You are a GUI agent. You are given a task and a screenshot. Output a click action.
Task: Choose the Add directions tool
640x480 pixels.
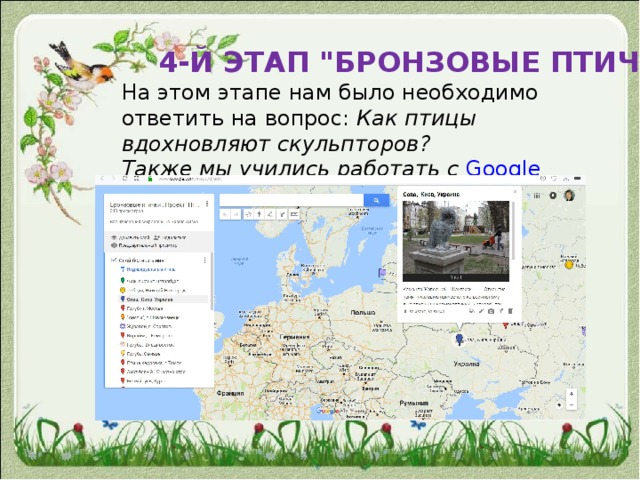[x=282, y=214]
